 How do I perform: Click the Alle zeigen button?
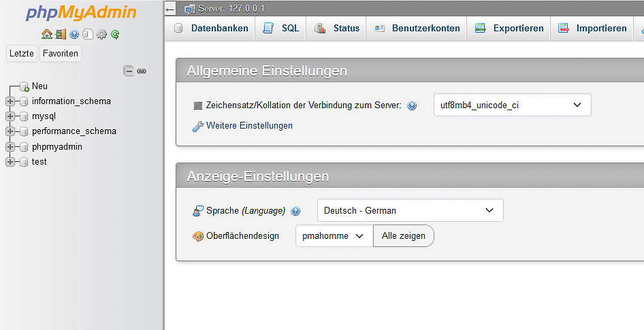click(x=403, y=235)
